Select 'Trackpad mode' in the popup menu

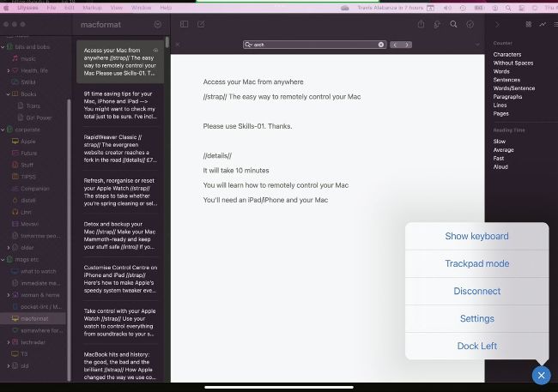pos(476,263)
